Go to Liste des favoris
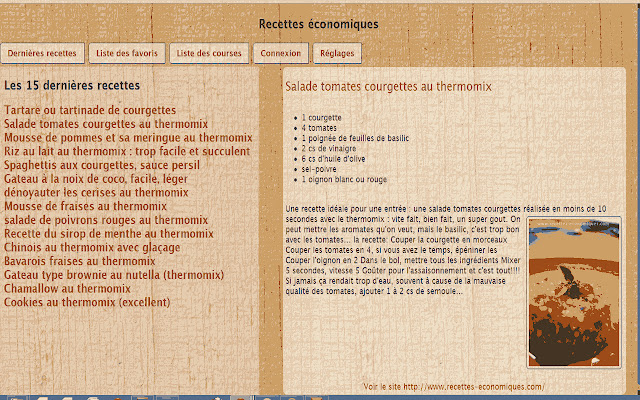640x400 pixels. 127,53
